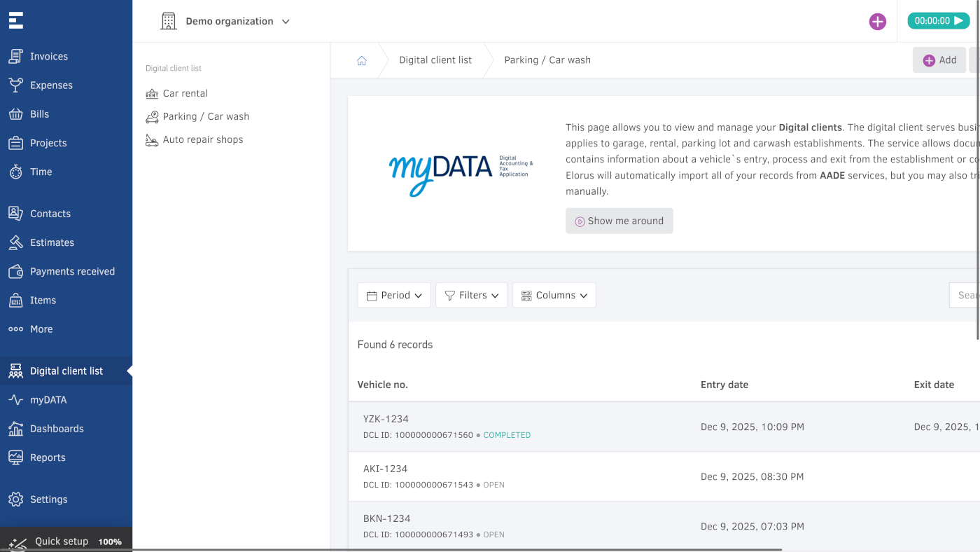Image resolution: width=980 pixels, height=552 pixels.
Task: Open the Columns selector dropdown
Action: [554, 296]
